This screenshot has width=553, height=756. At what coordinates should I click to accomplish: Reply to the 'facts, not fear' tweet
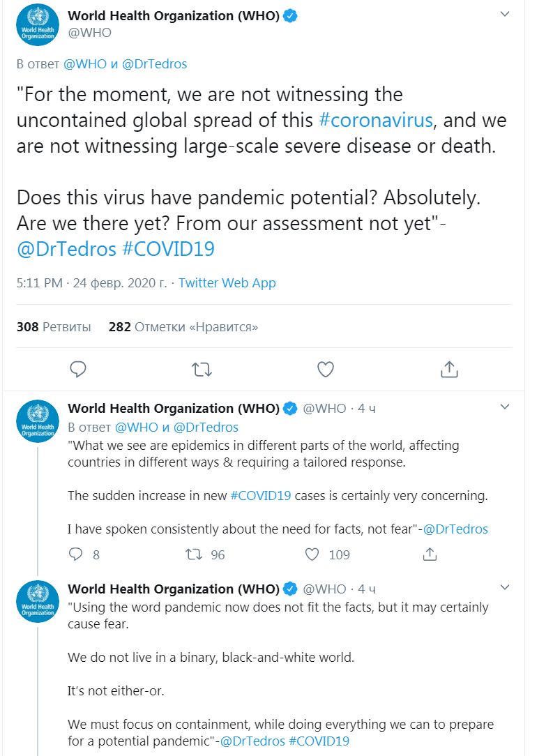click(x=76, y=554)
